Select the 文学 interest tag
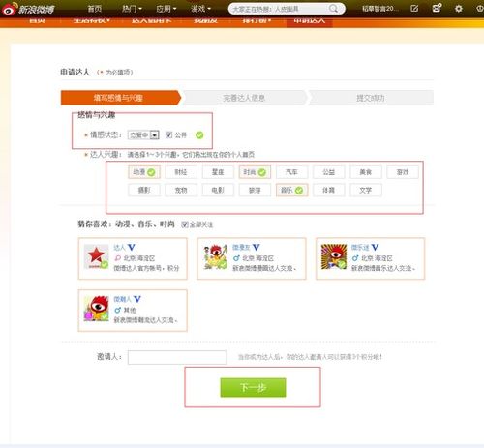 (x=366, y=191)
